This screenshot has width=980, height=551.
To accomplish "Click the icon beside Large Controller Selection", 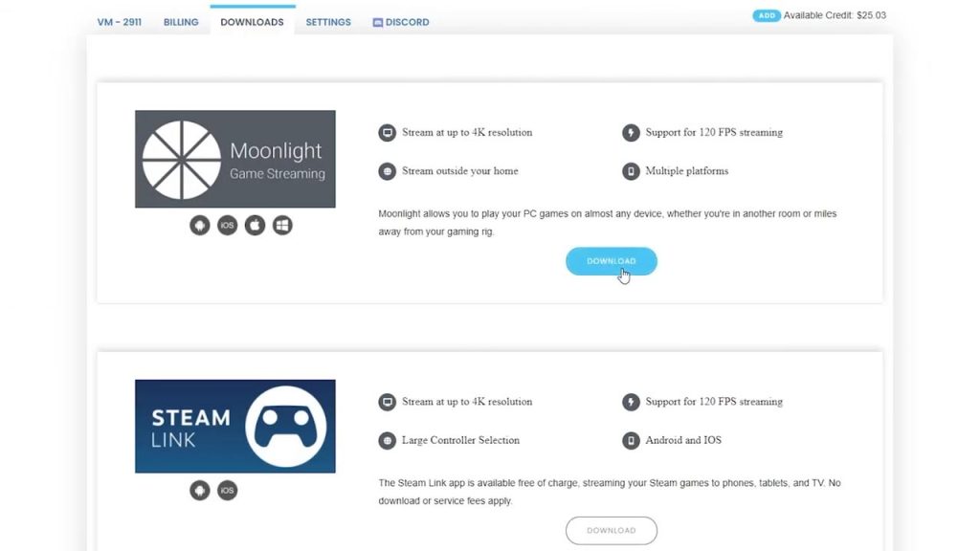I will [x=387, y=440].
